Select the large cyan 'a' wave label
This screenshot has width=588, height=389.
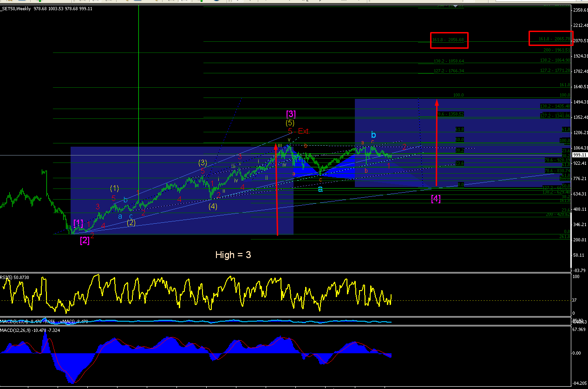320,188
